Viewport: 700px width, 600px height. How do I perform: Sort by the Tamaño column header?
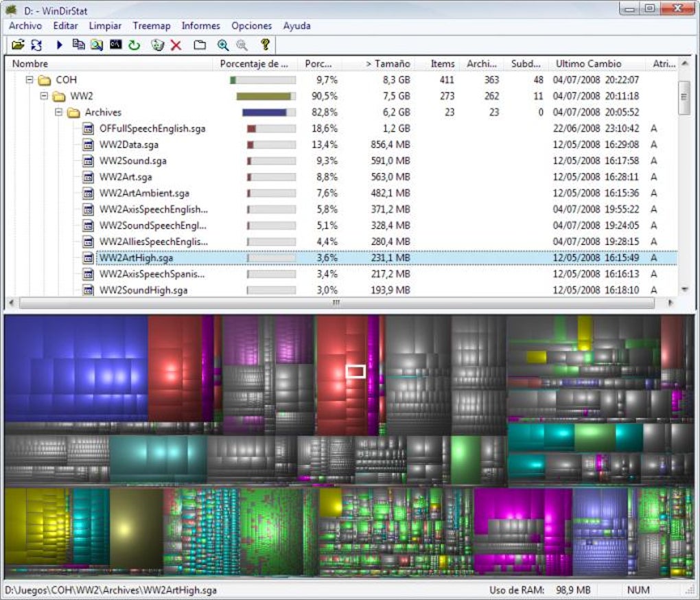377,63
